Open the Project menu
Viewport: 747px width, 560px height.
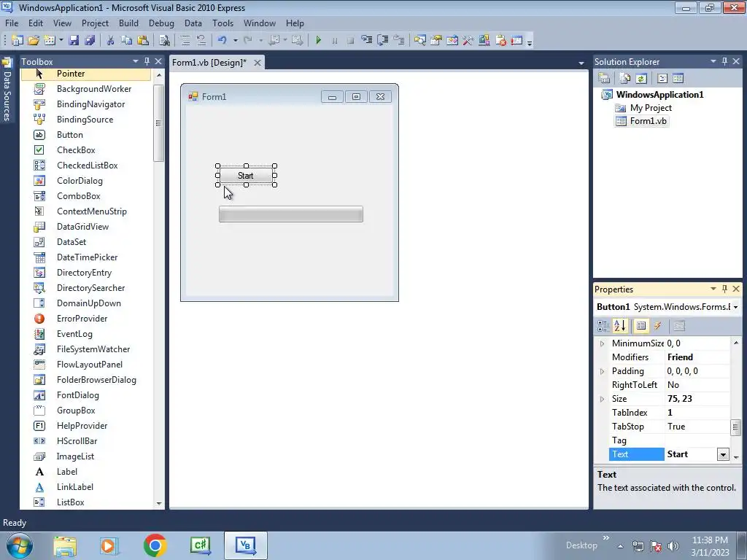pos(95,23)
